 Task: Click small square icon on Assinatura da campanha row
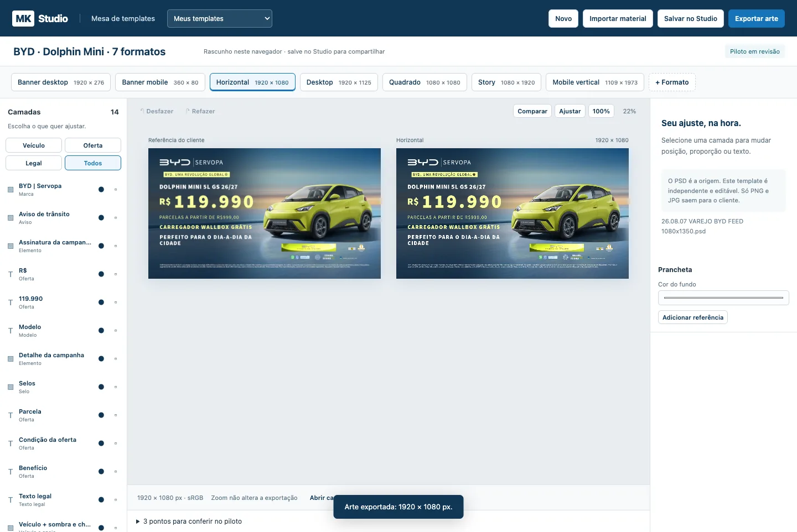116,246
